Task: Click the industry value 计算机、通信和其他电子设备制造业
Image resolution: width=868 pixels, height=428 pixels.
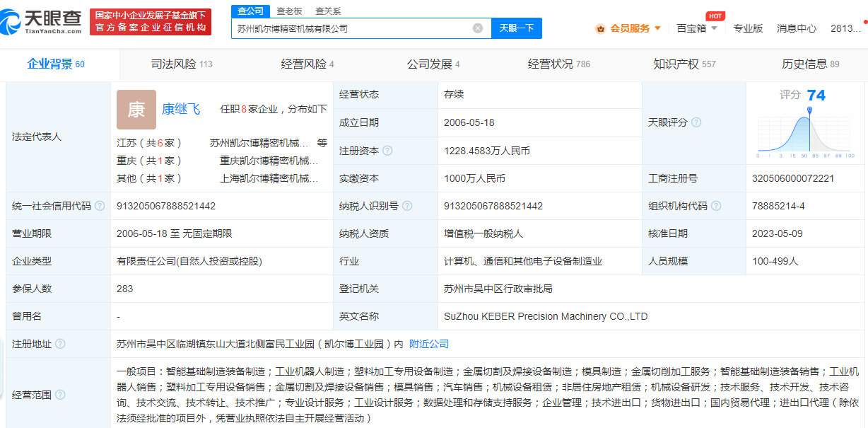Action: [x=523, y=261]
